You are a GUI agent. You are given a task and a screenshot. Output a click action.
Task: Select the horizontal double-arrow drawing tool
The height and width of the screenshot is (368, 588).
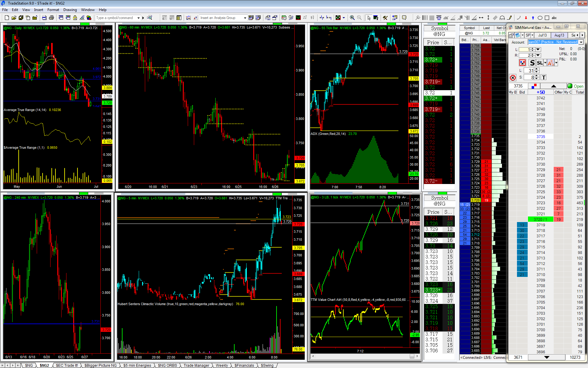click(481, 18)
